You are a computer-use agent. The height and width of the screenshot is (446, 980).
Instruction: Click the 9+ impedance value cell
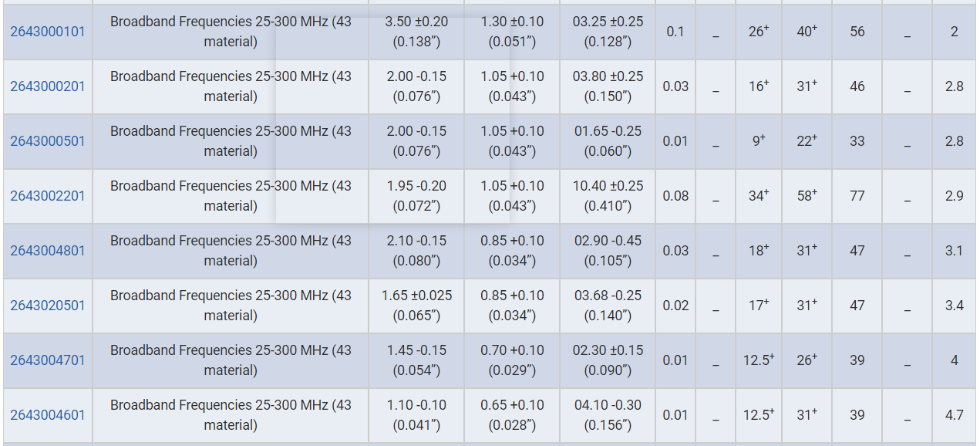[759, 141]
